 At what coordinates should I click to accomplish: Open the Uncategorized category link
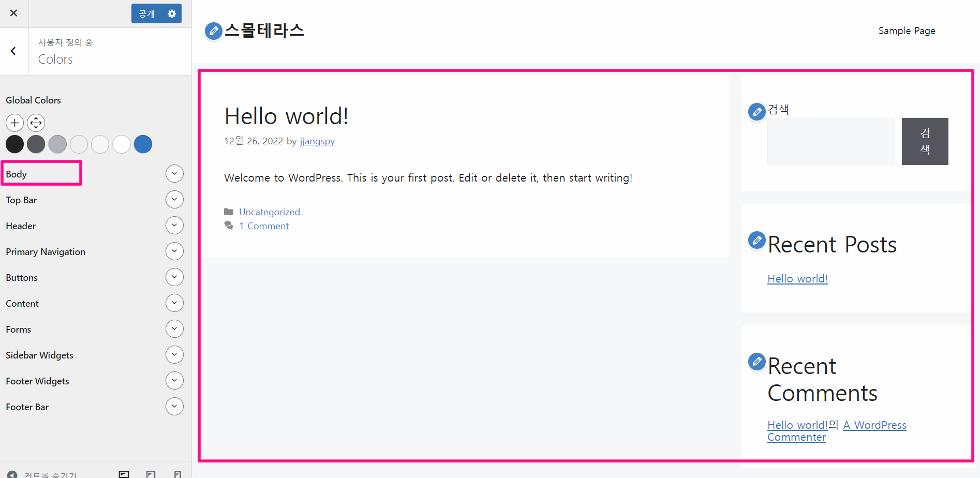269,212
